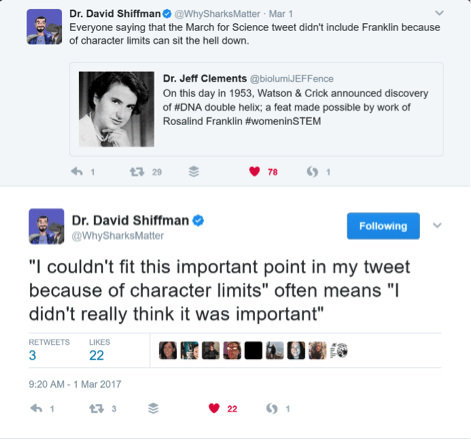Reply to the character limits tweet
The image size is (471, 440).
[36, 408]
